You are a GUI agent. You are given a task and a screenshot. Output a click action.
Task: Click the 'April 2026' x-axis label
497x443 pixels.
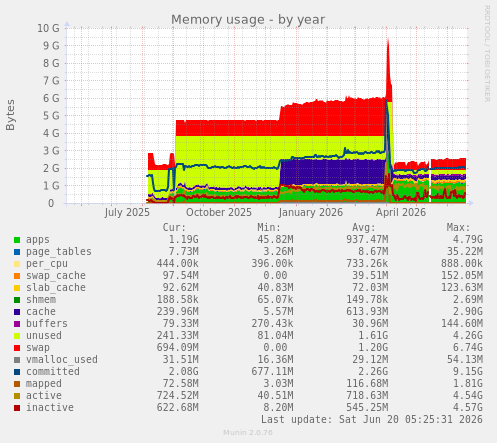[x=401, y=213]
